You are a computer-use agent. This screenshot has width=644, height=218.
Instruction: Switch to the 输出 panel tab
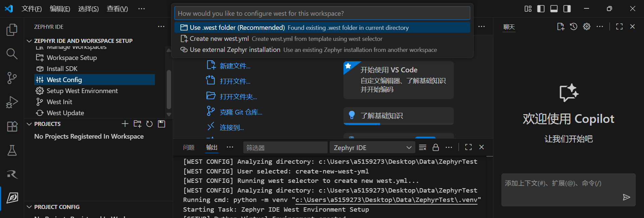(212, 147)
